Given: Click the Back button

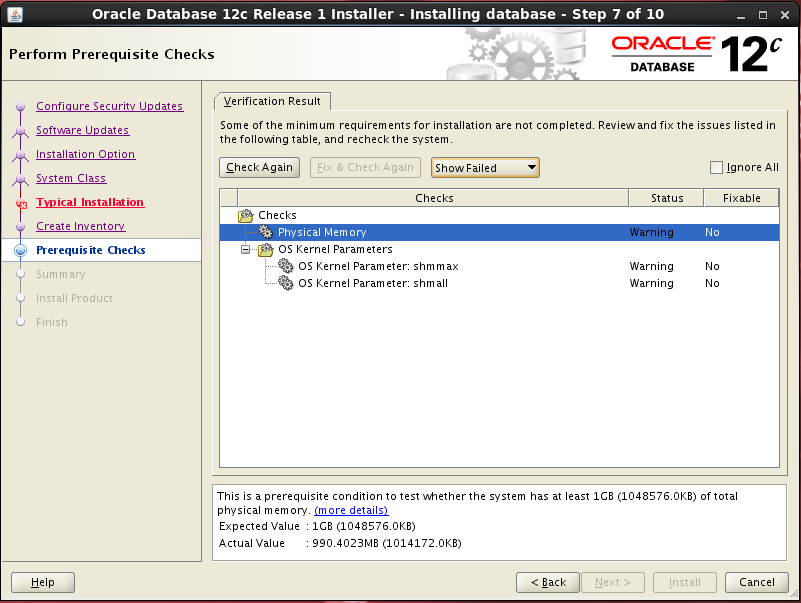Looking at the screenshot, I should tap(548, 582).
